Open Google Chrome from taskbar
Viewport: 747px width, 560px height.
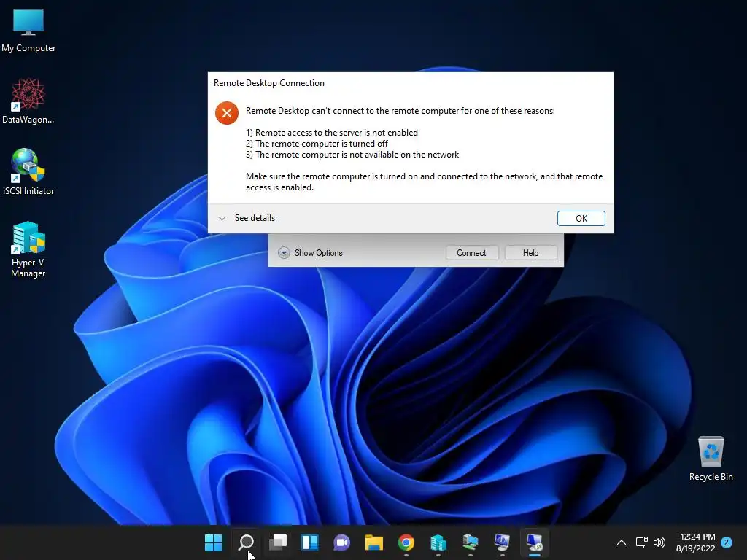[x=406, y=542]
